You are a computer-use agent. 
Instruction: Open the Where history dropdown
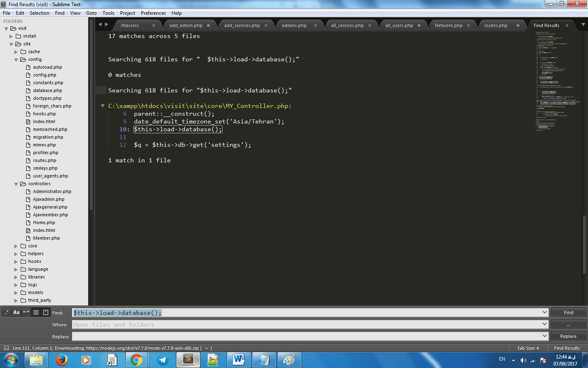point(545,324)
